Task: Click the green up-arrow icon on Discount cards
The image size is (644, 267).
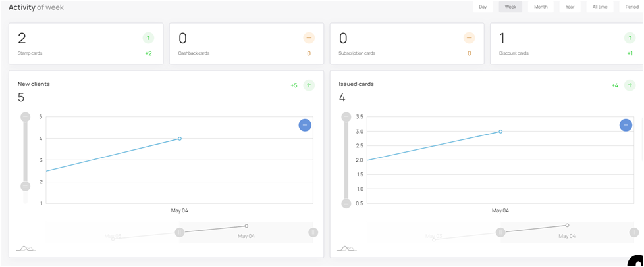Action: click(x=630, y=38)
